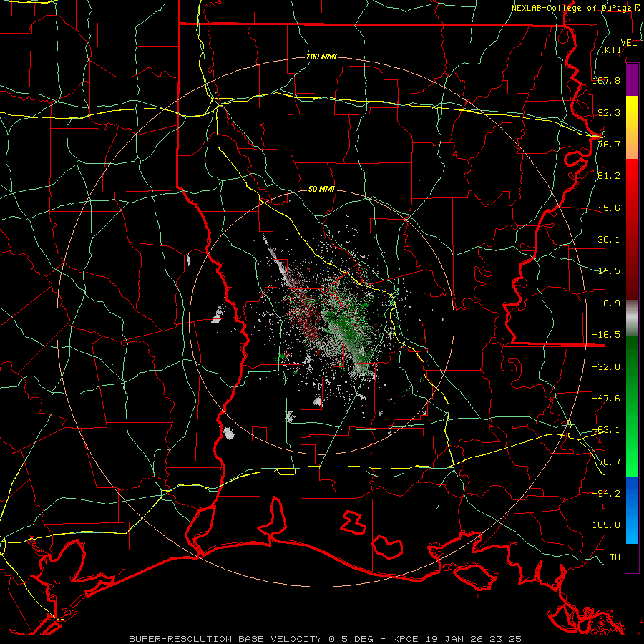The height and width of the screenshot is (644, 644).
Task: Click the 61.2 velocity scale value
Action: pyautogui.click(x=609, y=176)
